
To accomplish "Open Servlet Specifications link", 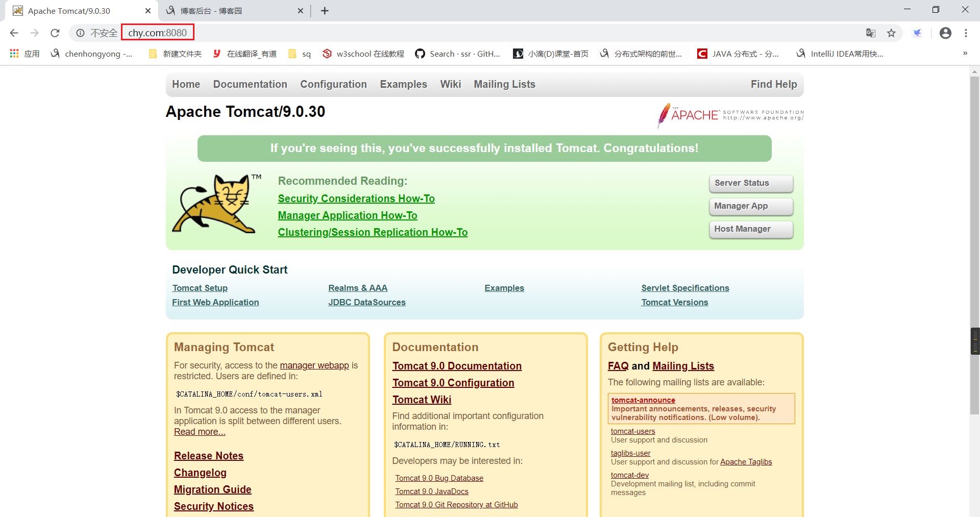I will (685, 288).
